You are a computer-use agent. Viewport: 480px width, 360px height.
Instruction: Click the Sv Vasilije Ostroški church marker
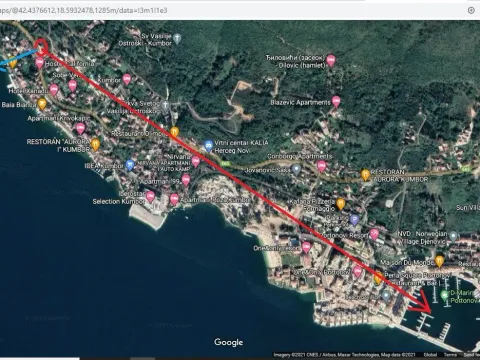pos(177,38)
